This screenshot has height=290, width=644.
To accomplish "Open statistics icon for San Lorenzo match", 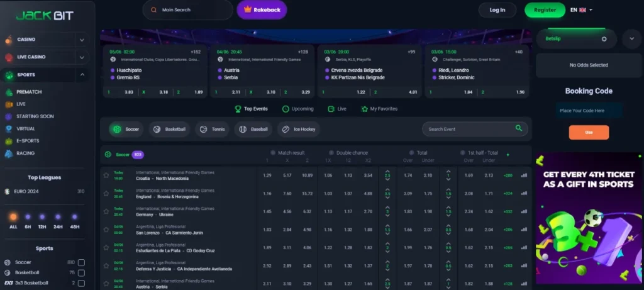I will (524, 230).
